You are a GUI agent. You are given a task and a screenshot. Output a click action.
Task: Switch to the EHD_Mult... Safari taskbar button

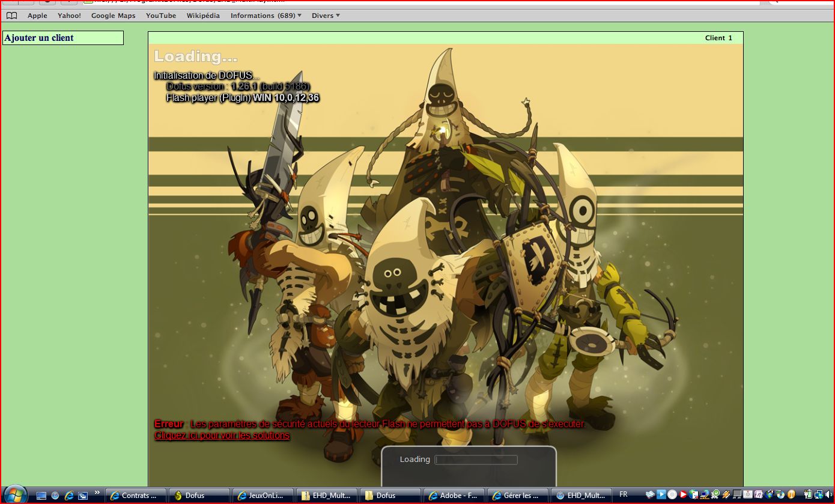pos(581,496)
